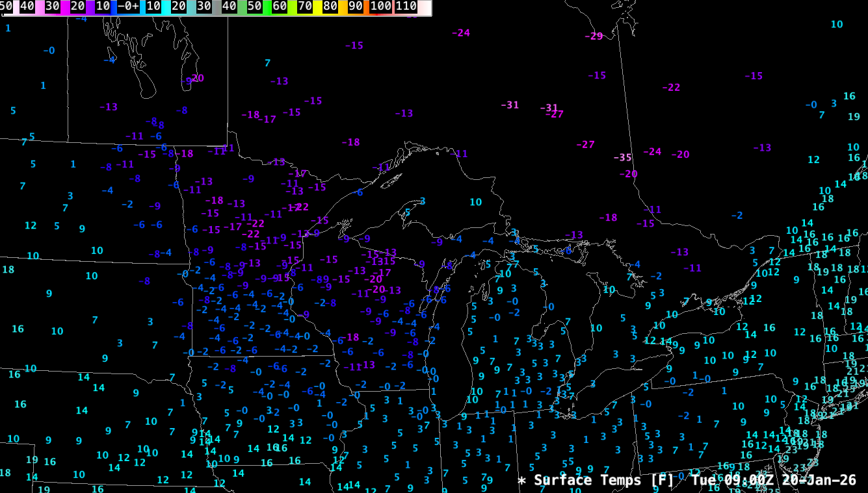Viewport: 868px width, 493px height.
Task: Click the gray swatch in the color legend
Action: (x=216, y=6)
